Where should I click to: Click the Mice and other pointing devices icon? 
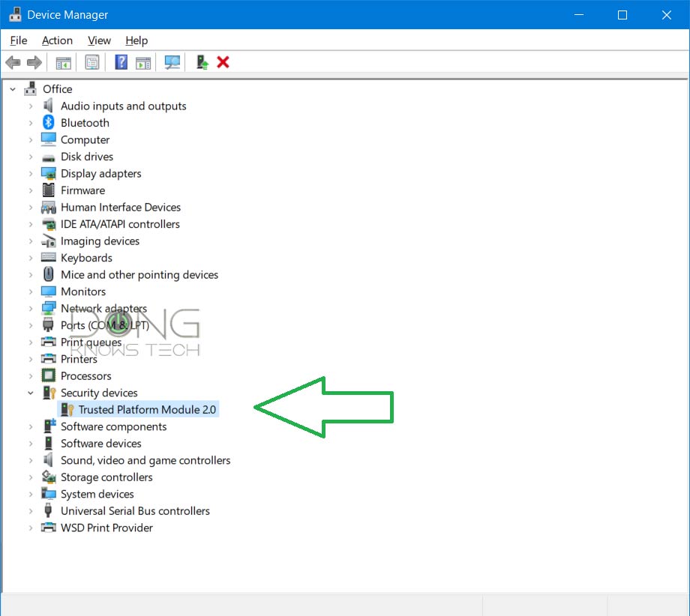[49, 274]
